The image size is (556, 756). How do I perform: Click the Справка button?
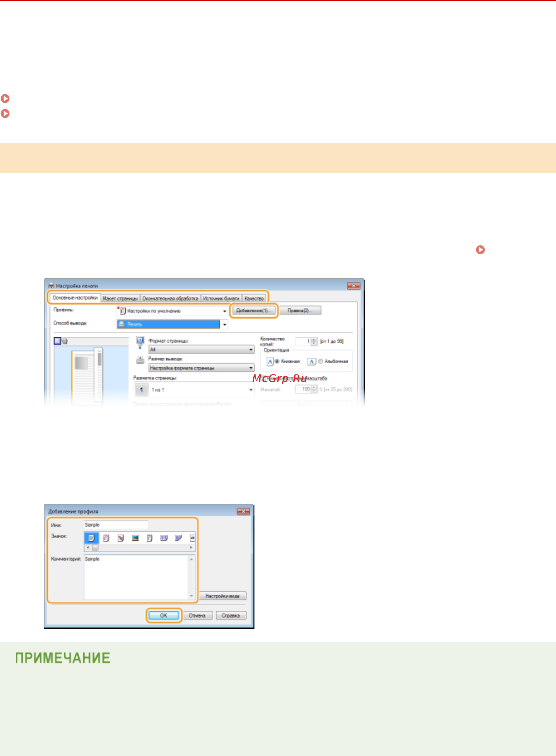click(231, 615)
